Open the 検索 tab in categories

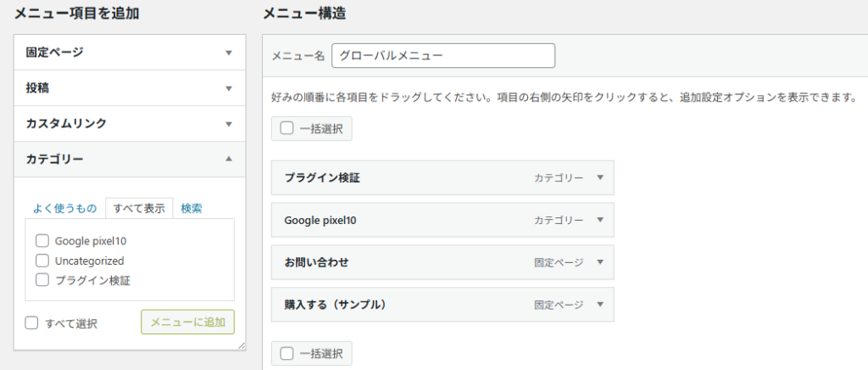(x=192, y=209)
